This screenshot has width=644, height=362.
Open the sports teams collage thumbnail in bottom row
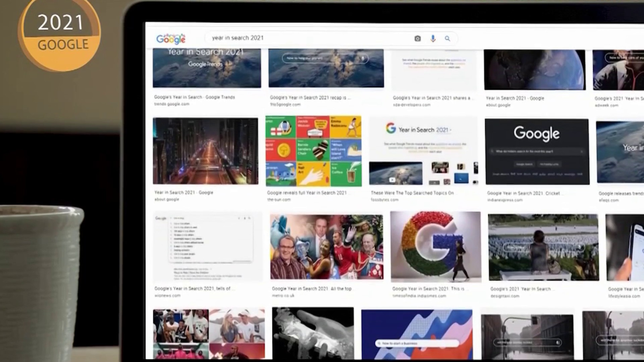209,334
